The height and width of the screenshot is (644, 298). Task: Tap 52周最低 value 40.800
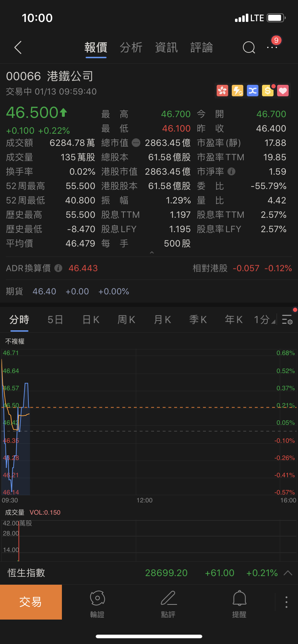tap(80, 200)
